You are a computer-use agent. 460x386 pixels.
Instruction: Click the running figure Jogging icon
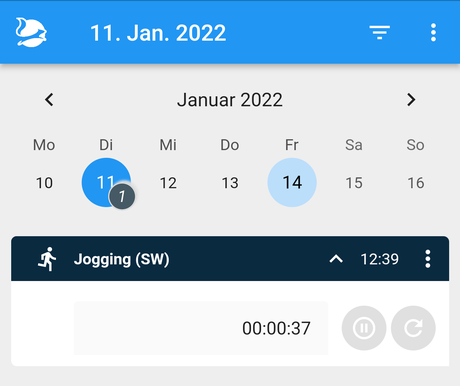point(47,259)
